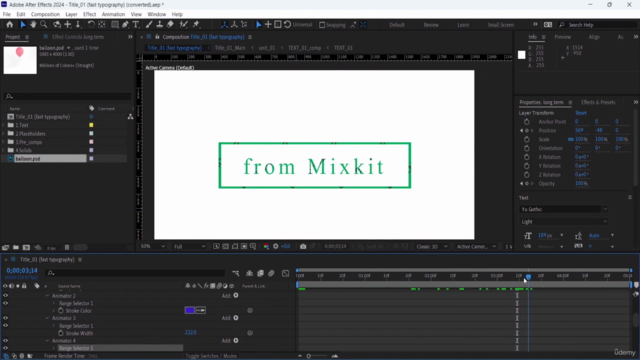Create a new composition from Project panel

(27, 247)
